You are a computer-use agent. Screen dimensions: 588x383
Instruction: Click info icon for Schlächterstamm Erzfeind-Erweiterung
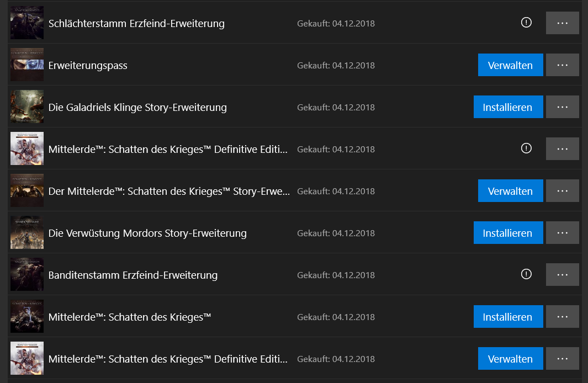(526, 23)
